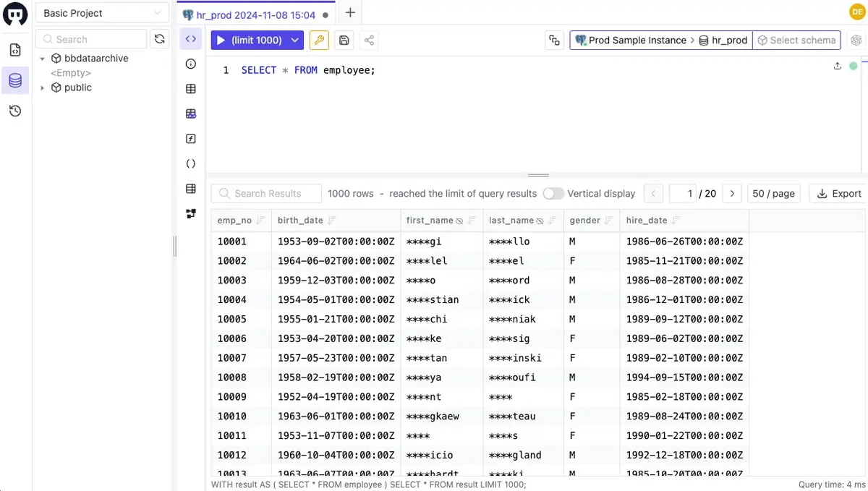Share the worksheet via the share icon
This screenshot has width=868, height=491.
[x=369, y=40]
